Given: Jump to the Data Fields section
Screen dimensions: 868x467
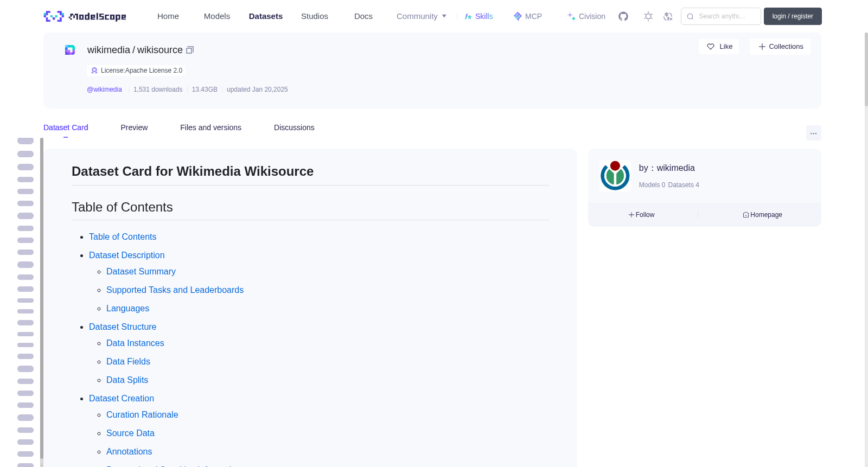Looking at the screenshot, I should 128,362.
